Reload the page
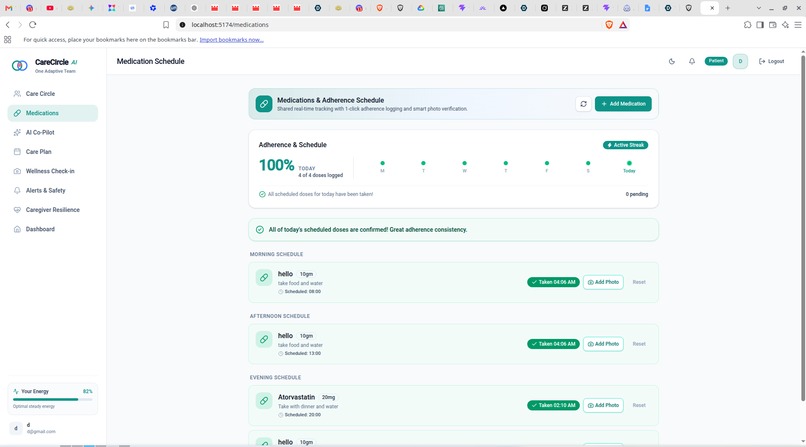Image resolution: width=806 pixels, height=447 pixels. (32, 25)
